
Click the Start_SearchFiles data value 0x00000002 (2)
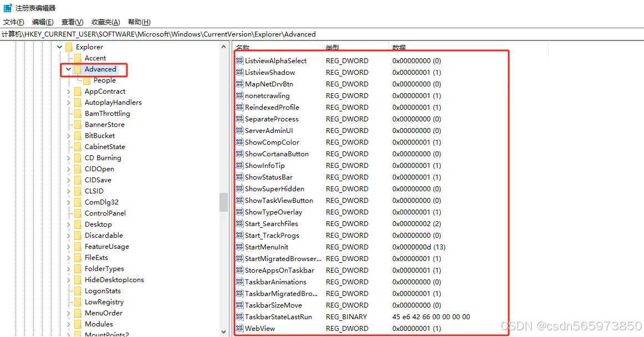(416, 224)
